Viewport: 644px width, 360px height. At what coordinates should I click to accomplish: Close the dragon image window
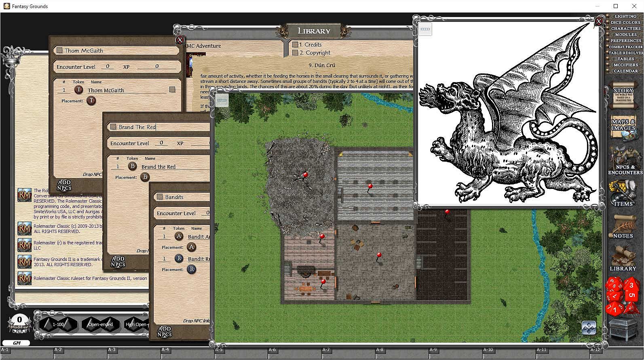(599, 21)
